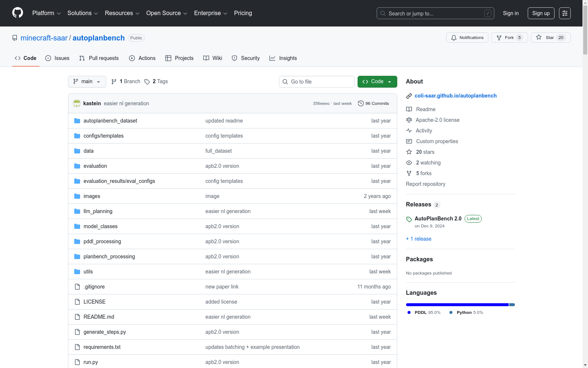This screenshot has height=368, width=588.
Task: Expand the Open Source menu
Action: [167, 13]
